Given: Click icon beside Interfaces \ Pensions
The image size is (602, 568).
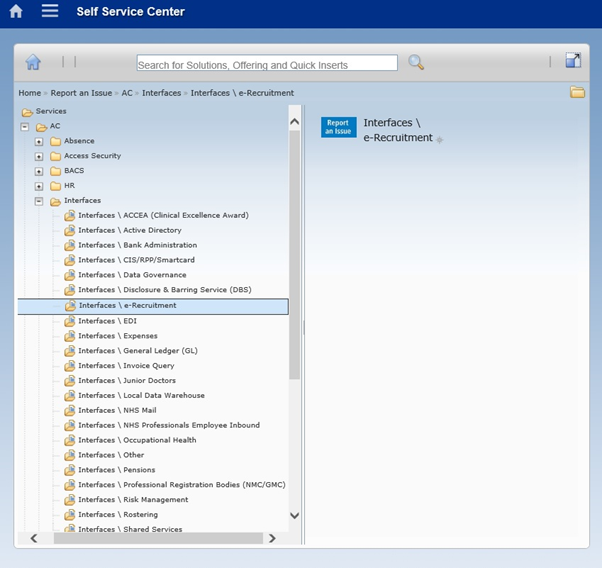Looking at the screenshot, I should (x=69, y=470).
